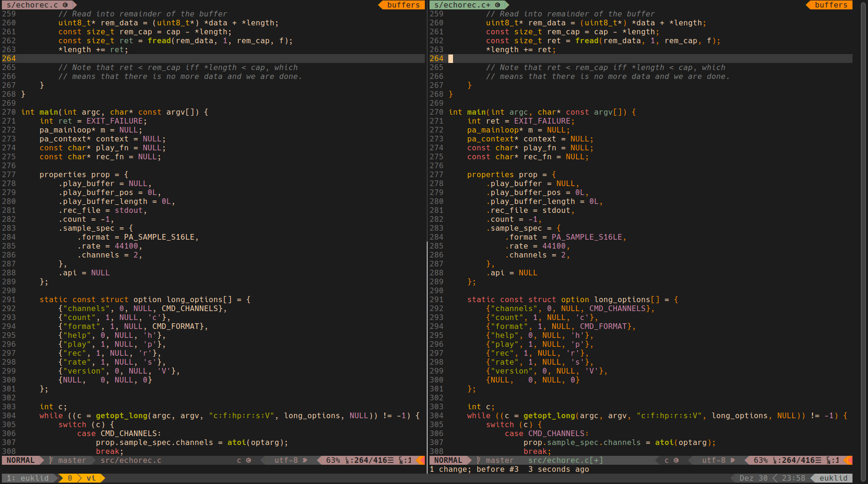Click 'PA_SAMPLE_S16LE' in the left pane
This screenshot has height=484, width=868.
click(x=159, y=237)
